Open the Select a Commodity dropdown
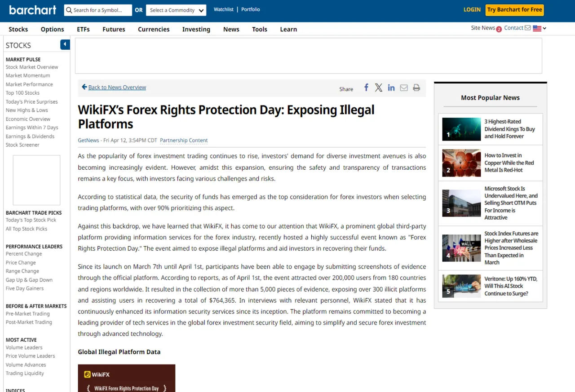The height and width of the screenshot is (392, 575). pos(176,10)
